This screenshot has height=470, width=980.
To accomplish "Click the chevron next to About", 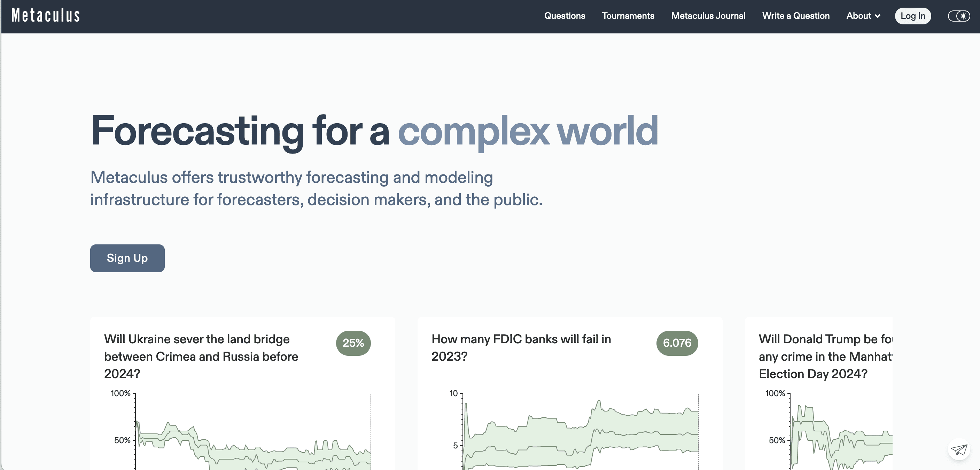I will point(878,16).
